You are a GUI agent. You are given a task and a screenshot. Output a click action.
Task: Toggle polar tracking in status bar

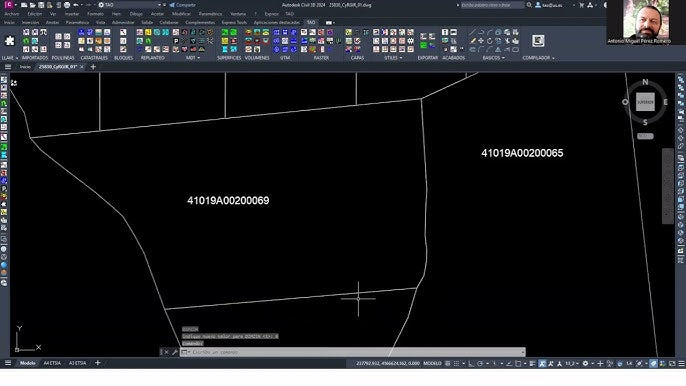pos(480,363)
